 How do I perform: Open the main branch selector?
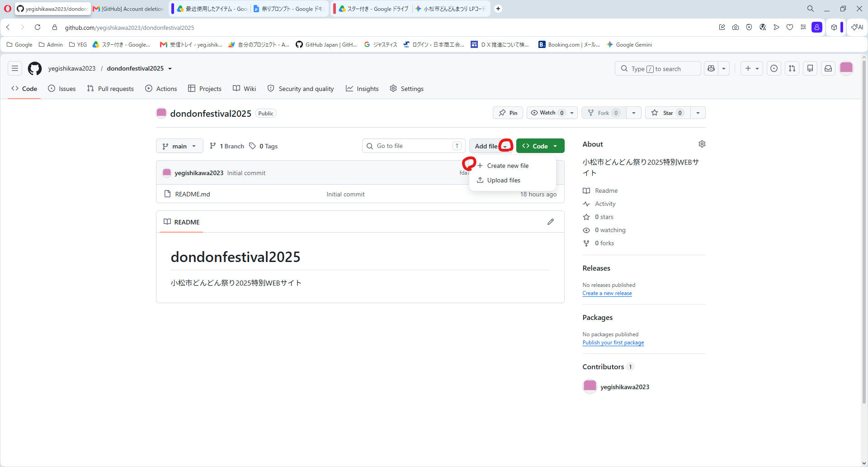[179, 146]
